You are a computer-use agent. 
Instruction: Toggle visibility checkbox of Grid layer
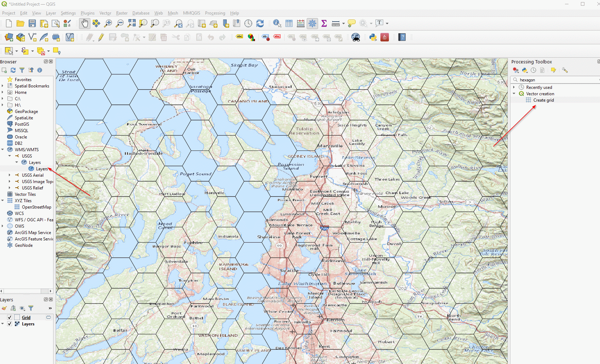pos(10,318)
